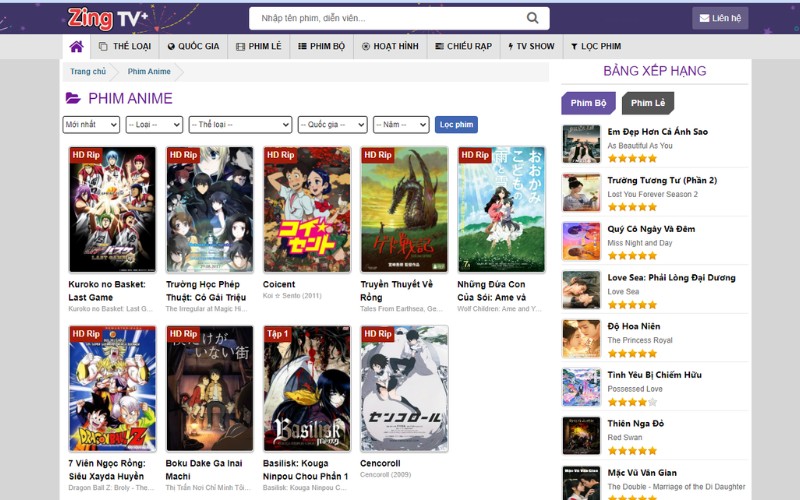Click the Liên hệ contact button
The image size is (800, 500).
pos(720,18)
